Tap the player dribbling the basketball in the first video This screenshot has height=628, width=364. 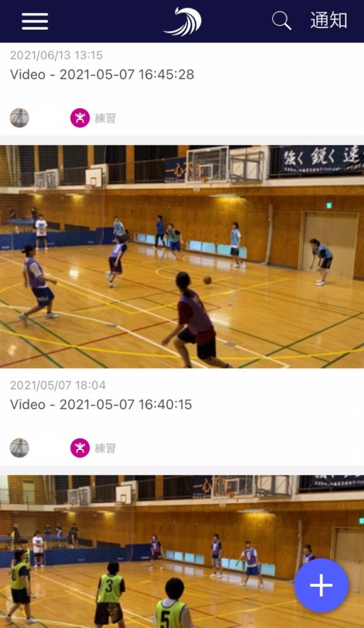pos(196,320)
